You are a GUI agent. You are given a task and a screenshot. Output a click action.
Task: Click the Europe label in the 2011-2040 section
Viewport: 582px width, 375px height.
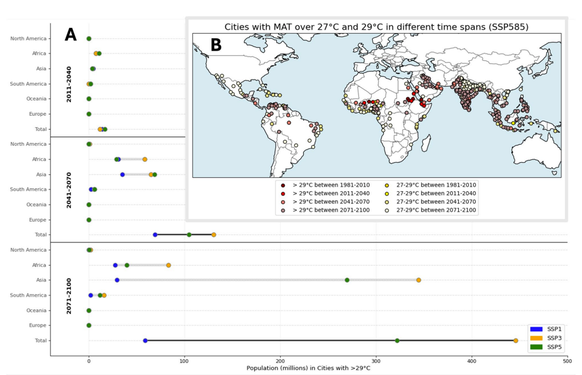coord(37,114)
